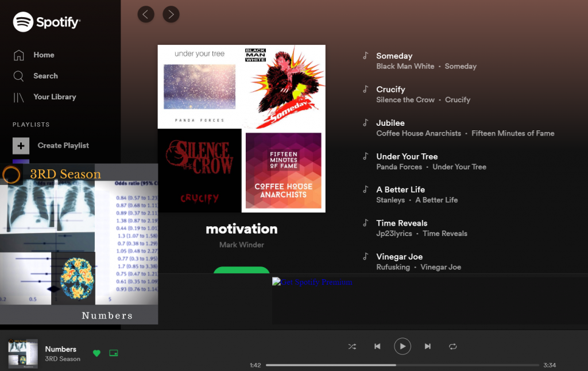The width and height of the screenshot is (588, 371).
Task: Play the track A Better Life
Action: coord(400,190)
